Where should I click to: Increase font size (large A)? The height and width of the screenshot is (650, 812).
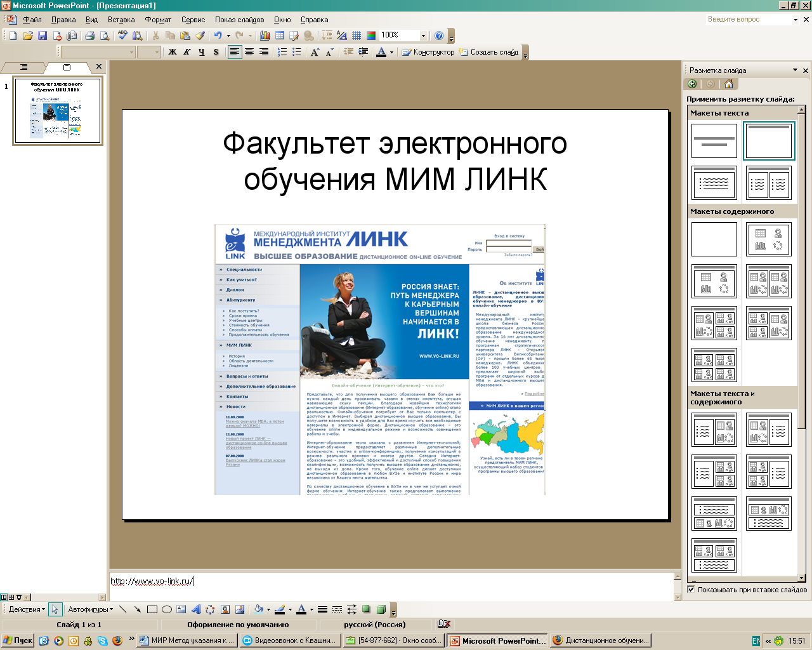(x=315, y=52)
